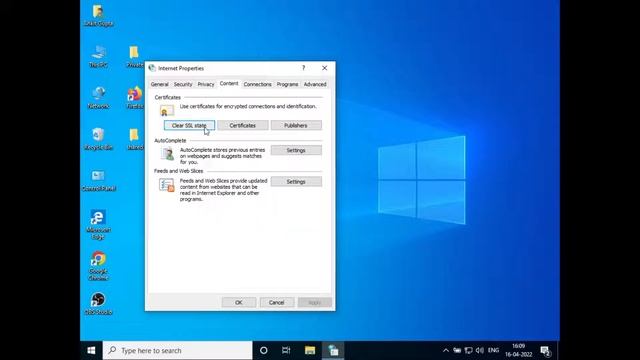This screenshot has height=360, width=640.
Task: Click the battery icon in the system tray
Action: coord(457,350)
